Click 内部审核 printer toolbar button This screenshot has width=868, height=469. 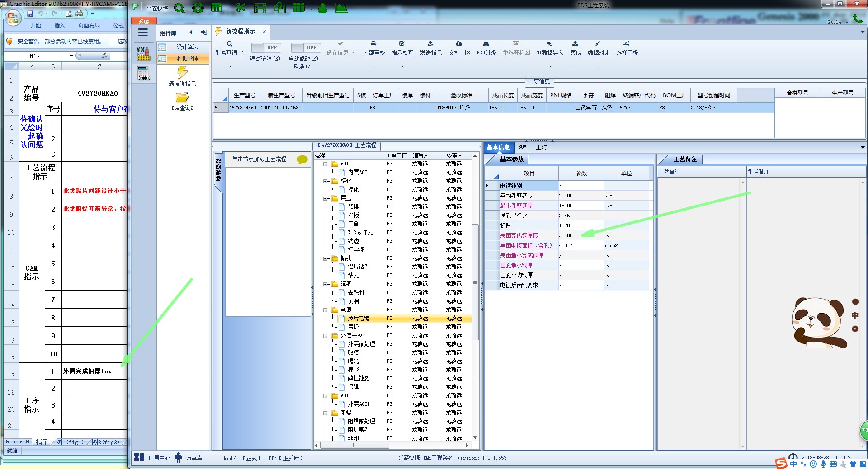[374, 48]
